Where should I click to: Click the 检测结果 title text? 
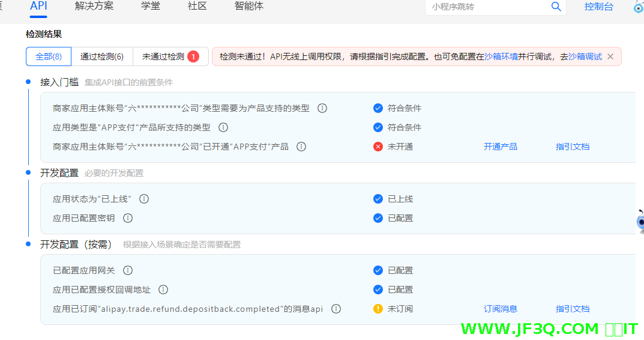click(x=44, y=34)
